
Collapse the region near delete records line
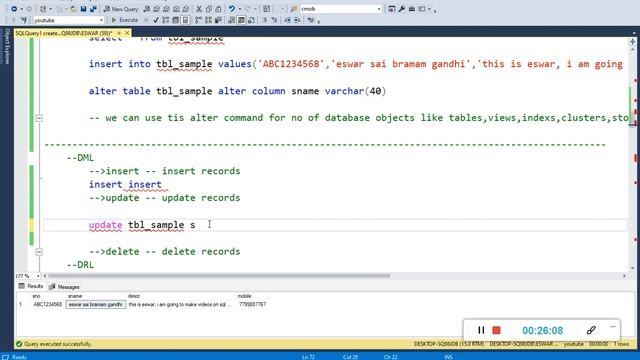[x=39, y=252]
